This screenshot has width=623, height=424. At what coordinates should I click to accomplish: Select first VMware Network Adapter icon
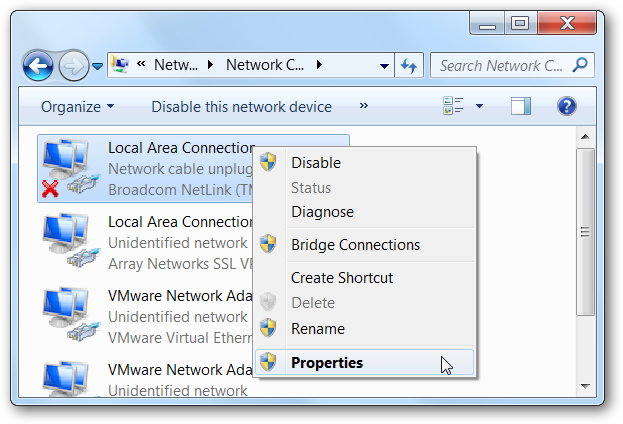click(71, 315)
